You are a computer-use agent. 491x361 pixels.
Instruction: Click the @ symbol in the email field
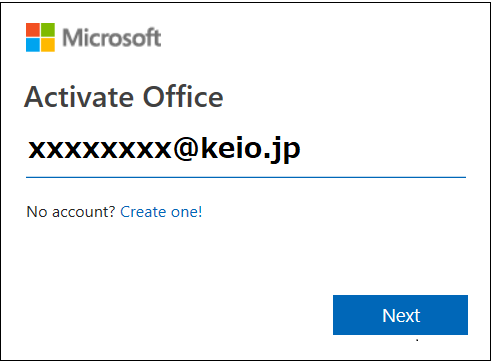click(186, 149)
